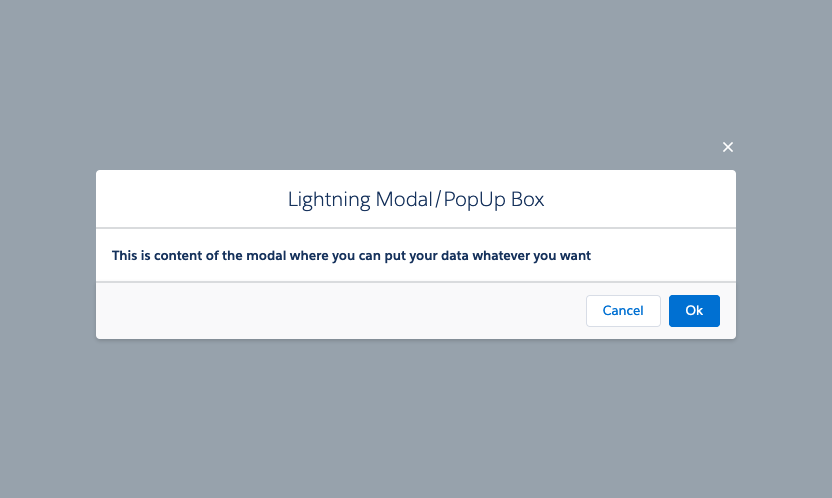
Task: Click the dimmed overlay left of the modal
Action: (48, 255)
